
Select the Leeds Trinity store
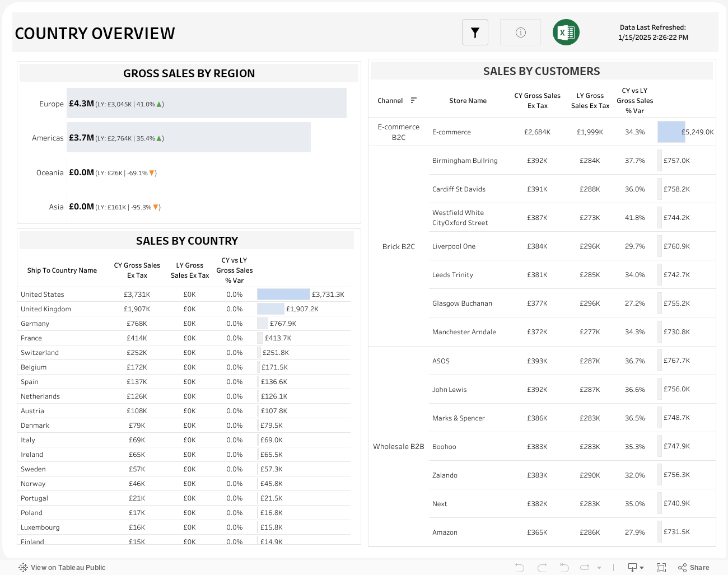pos(452,275)
